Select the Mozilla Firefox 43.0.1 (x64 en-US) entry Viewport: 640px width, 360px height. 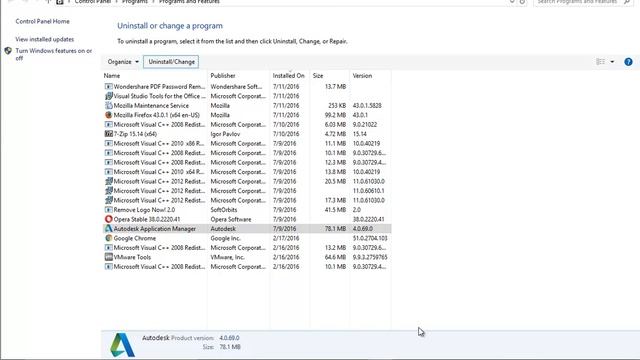coord(157,115)
